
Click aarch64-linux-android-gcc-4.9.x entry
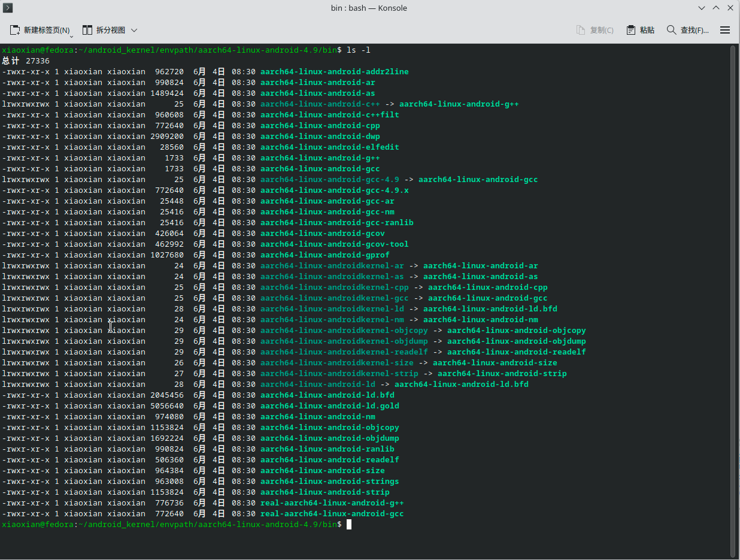pyautogui.click(x=335, y=190)
